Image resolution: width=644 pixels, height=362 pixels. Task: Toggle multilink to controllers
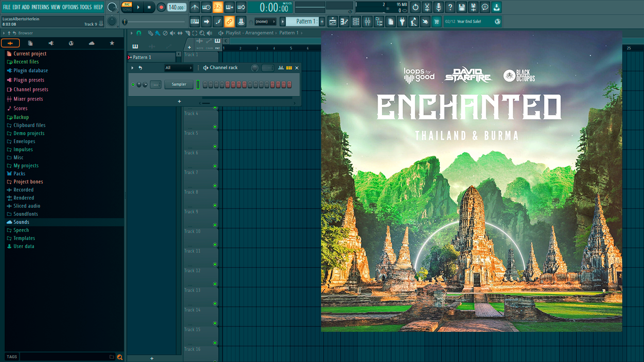(x=241, y=21)
